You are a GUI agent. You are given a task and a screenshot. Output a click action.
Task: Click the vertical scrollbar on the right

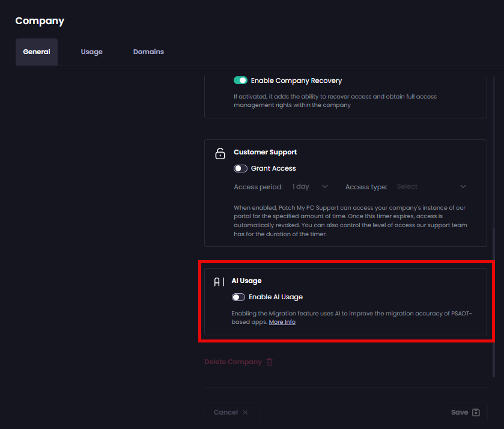[494, 300]
